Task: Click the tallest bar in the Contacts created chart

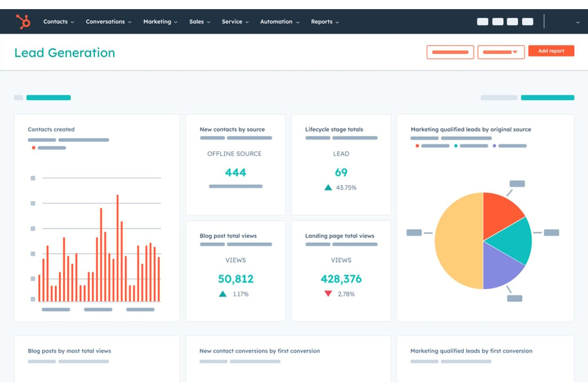Action: click(117, 246)
